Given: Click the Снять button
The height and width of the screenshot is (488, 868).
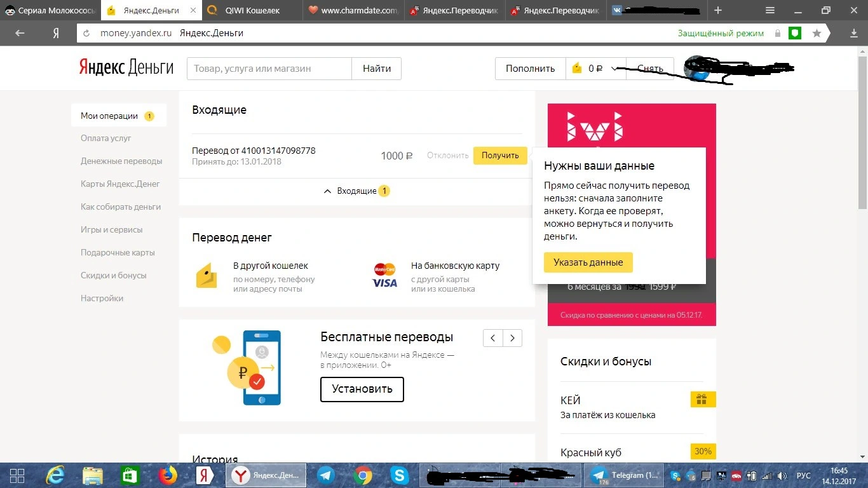Looking at the screenshot, I should tap(650, 69).
